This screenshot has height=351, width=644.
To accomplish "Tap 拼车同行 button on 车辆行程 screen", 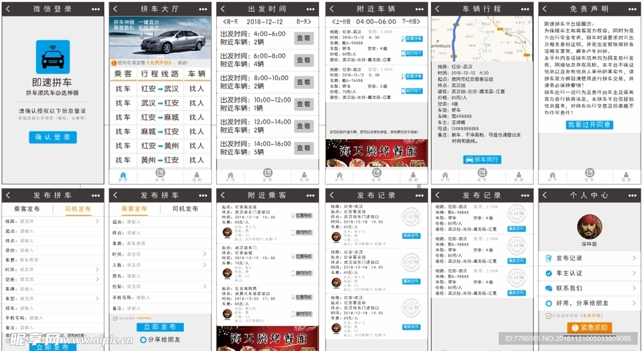I will click(x=482, y=160).
